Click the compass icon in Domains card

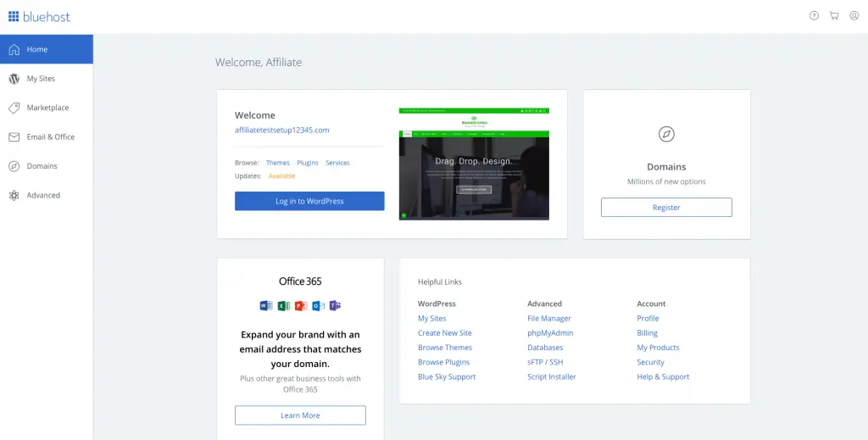666,134
